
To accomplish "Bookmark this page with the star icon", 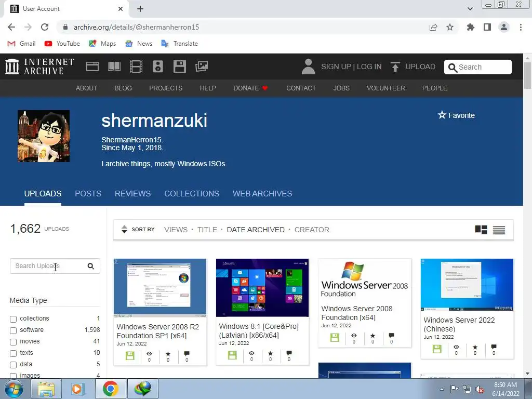I will point(450,27).
